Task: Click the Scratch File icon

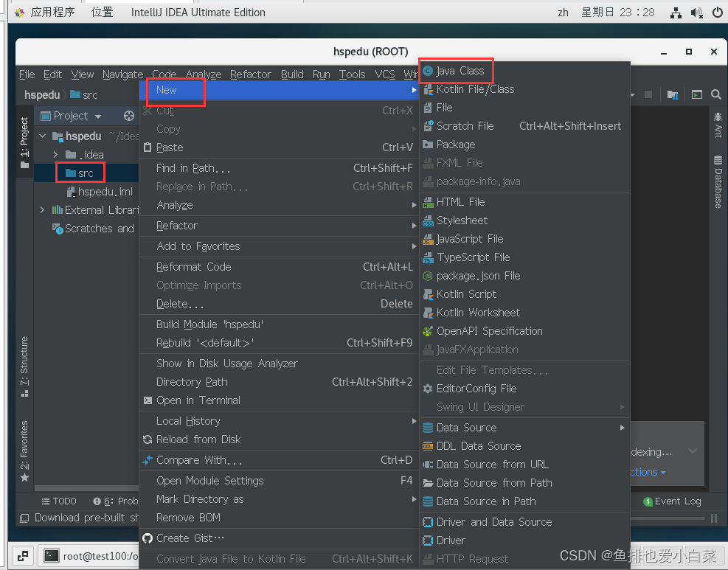Action: click(x=428, y=126)
